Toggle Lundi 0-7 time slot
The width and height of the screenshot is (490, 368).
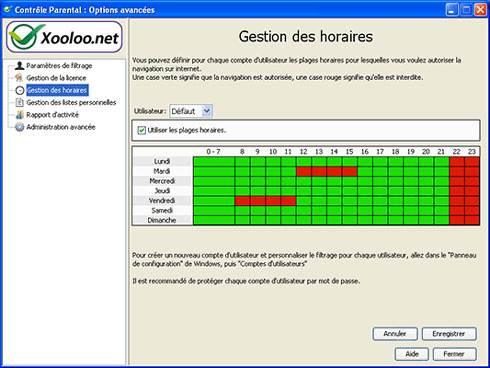[x=214, y=162]
